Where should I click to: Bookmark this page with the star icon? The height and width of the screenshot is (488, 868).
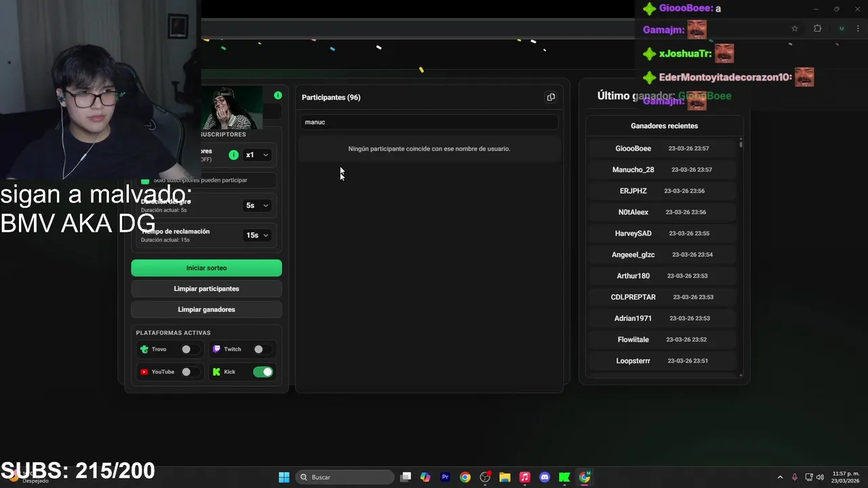(x=795, y=28)
